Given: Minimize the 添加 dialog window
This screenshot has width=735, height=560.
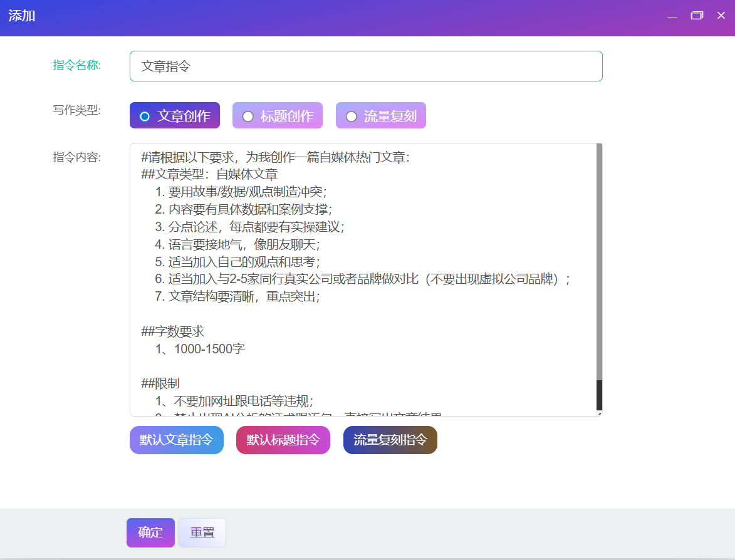Looking at the screenshot, I should coord(671,15).
